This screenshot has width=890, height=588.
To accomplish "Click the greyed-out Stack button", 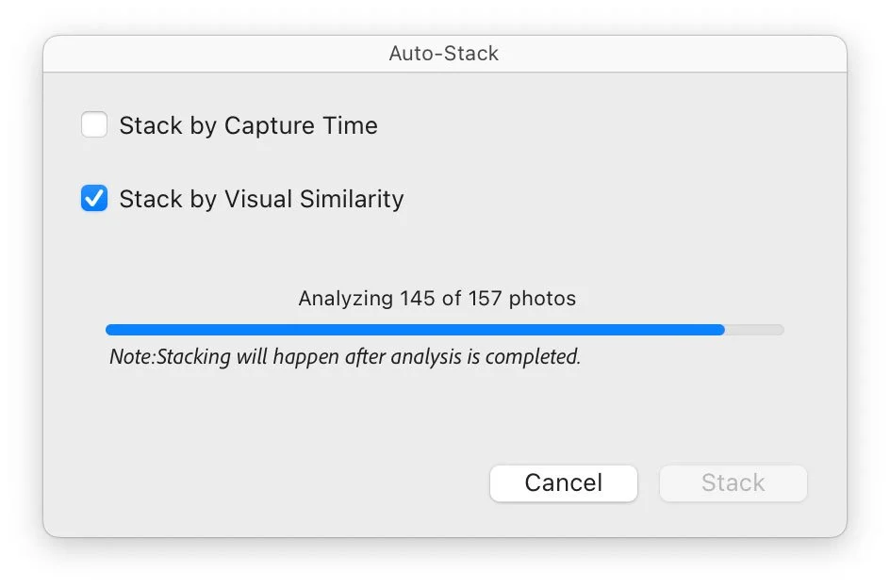I will 733,483.
